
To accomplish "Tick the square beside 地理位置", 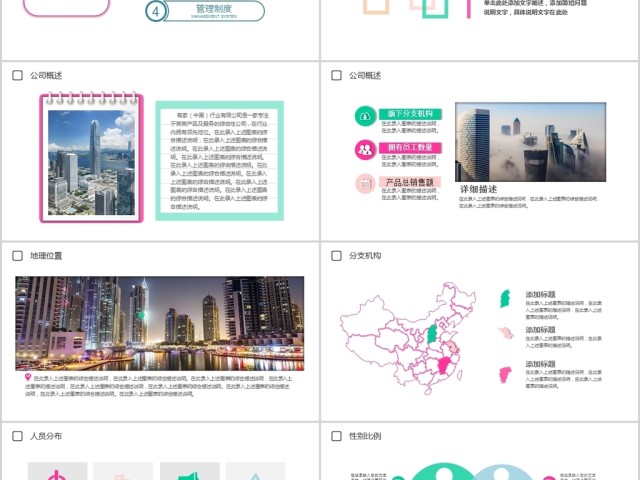I will pos(18,256).
